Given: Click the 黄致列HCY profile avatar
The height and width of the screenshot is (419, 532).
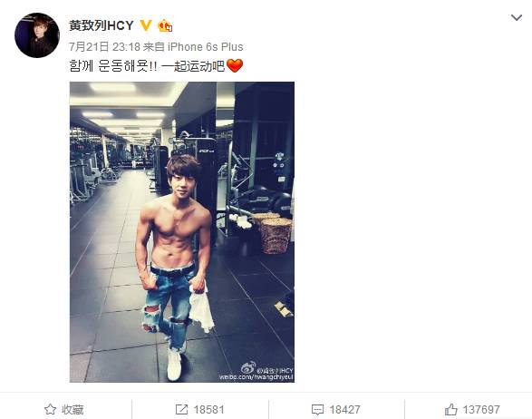Looking at the screenshot, I should point(37,35).
